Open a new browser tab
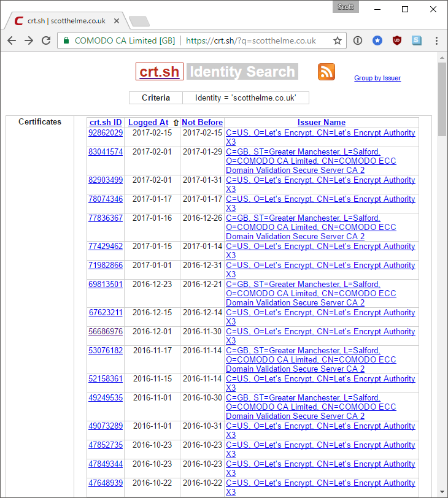The image size is (448, 498). tap(139, 21)
